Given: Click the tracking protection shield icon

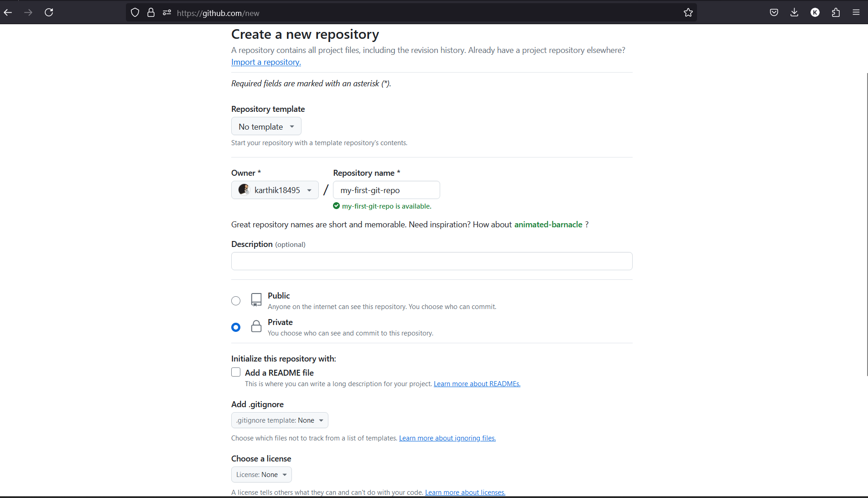Looking at the screenshot, I should (x=135, y=12).
